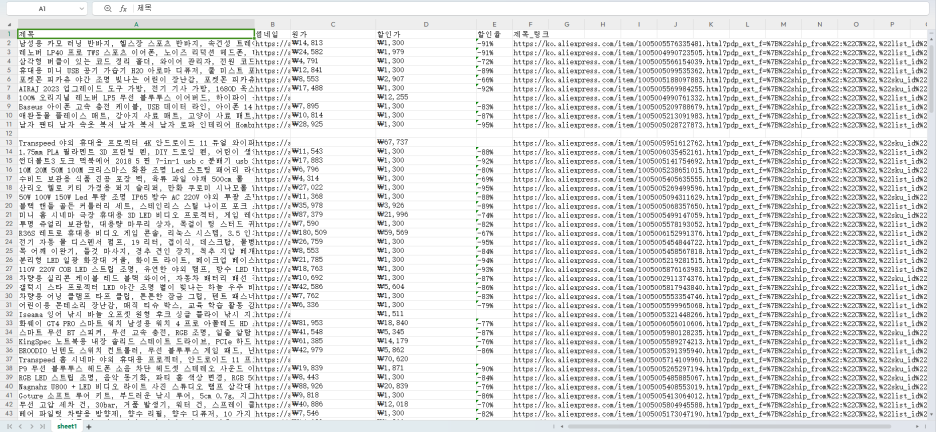Select column E header
Screen dimensions: 936x432
pyautogui.click(x=494, y=24)
